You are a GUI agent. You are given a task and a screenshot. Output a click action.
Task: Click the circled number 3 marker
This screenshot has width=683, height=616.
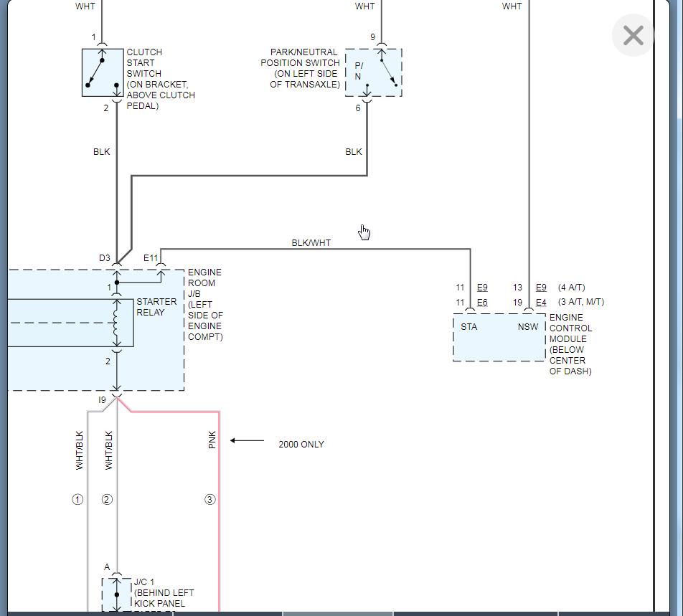210,499
